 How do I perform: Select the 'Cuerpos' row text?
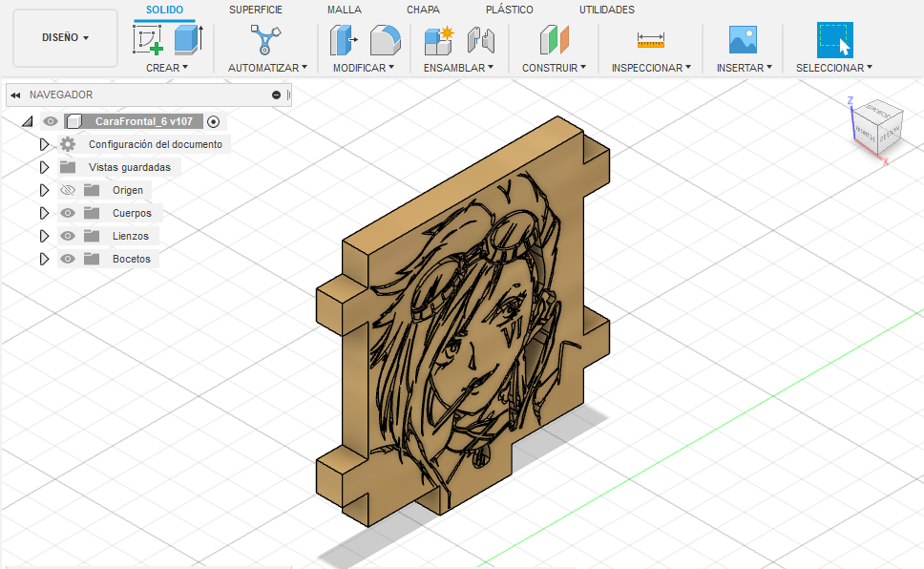(x=132, y=214)
